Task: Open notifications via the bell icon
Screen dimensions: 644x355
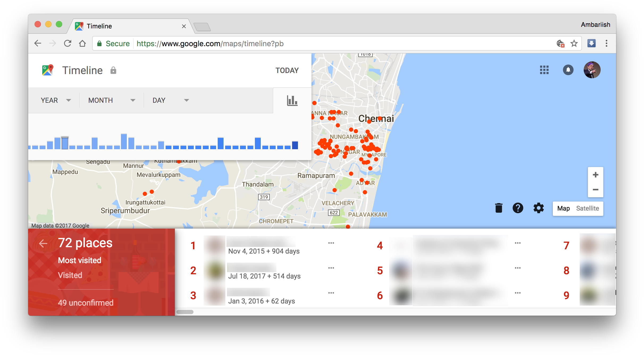Action: (568, 70)
